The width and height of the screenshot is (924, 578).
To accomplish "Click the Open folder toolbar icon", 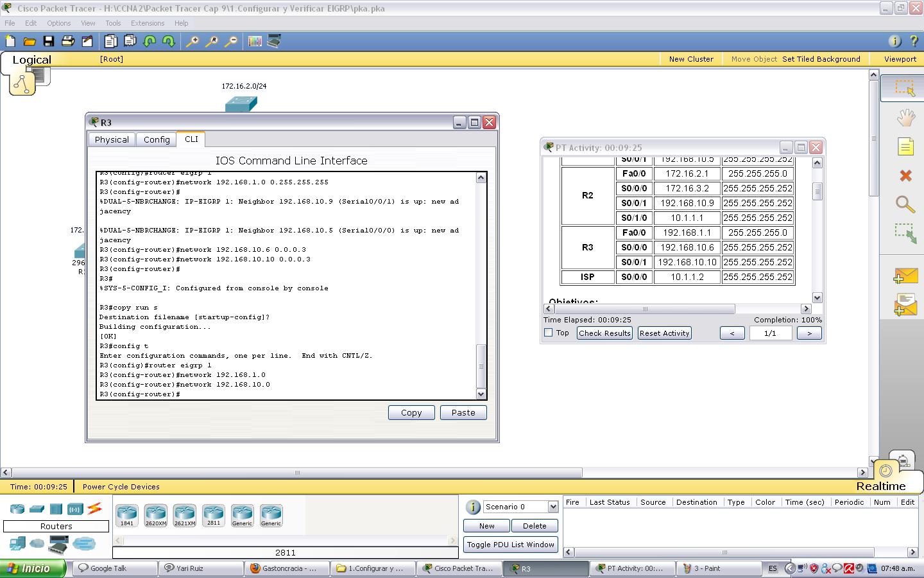I will point(30,41).
